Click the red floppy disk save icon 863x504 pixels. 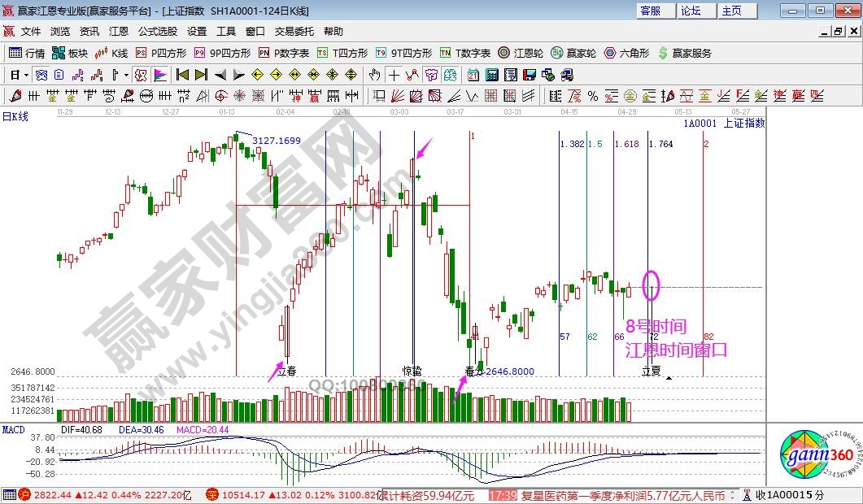click(x=530, y=75)
